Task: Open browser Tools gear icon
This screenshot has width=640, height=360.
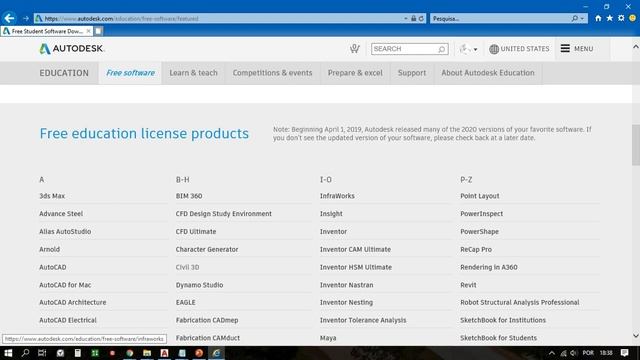Action: tap(621, 18)
